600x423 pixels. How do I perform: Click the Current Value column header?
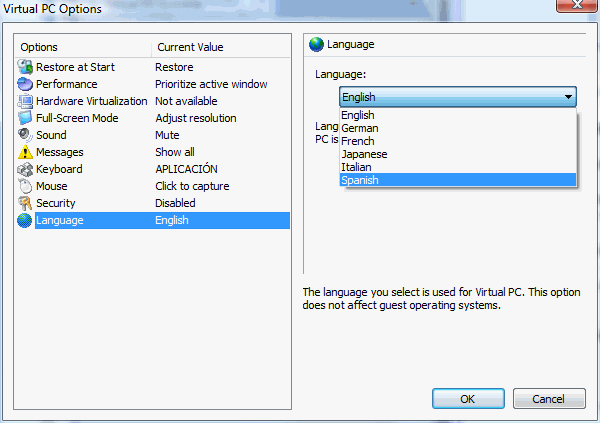221,47
